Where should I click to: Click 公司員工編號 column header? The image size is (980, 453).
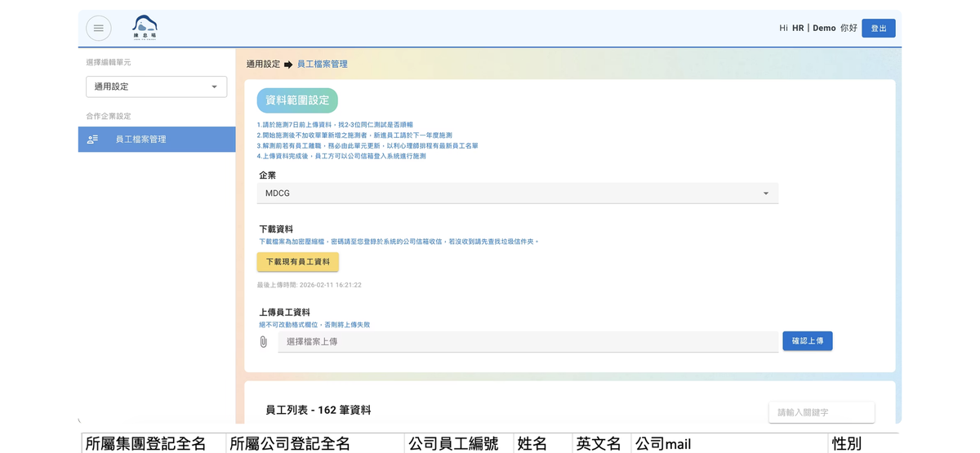pyautogui.click(x=453, y=444)
